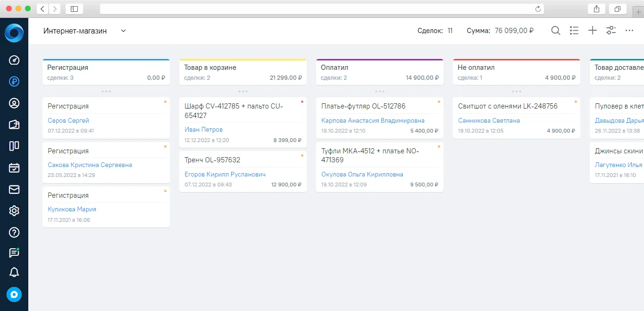Click the date 23.05.2022 в 14:29
Image resolution: width=644 pixels, height=311 pixels.
[x=71, y=175]
